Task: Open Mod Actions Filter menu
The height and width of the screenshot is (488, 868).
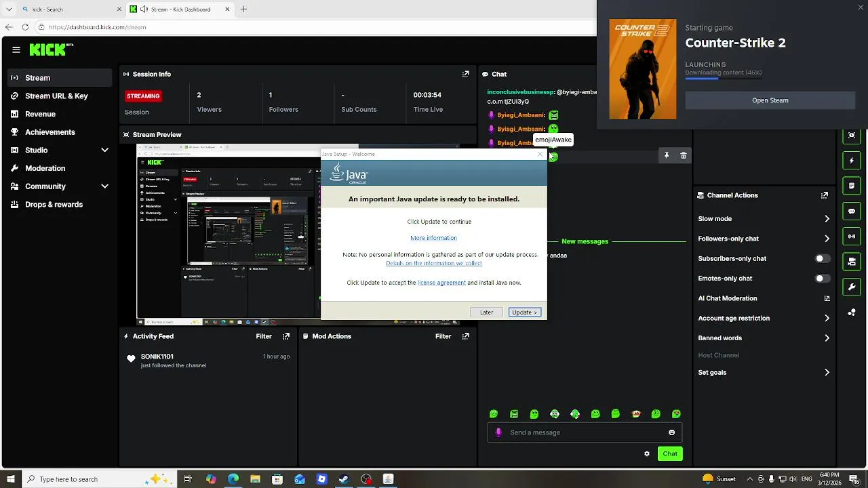Action: [x=443, y=336]
